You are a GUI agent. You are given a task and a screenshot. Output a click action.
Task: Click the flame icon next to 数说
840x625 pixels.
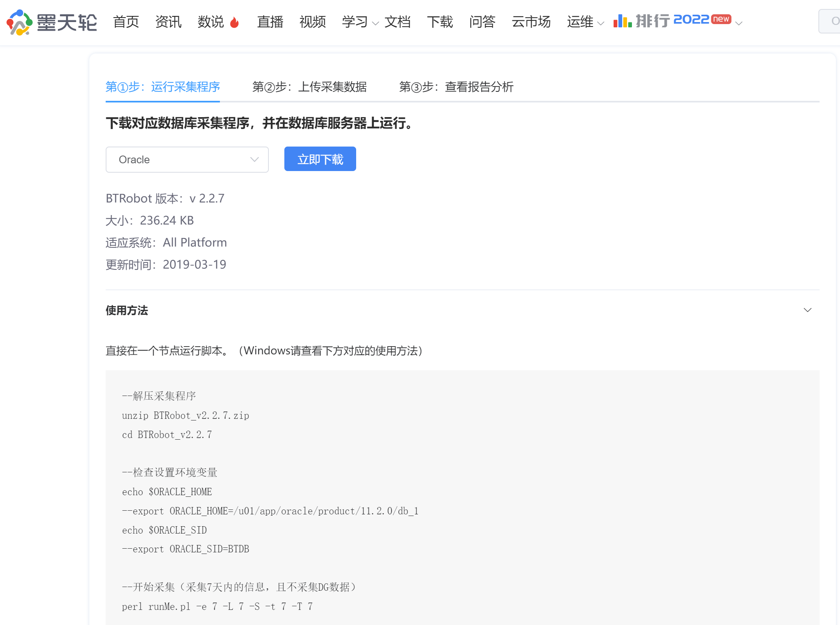pos(234,22)
